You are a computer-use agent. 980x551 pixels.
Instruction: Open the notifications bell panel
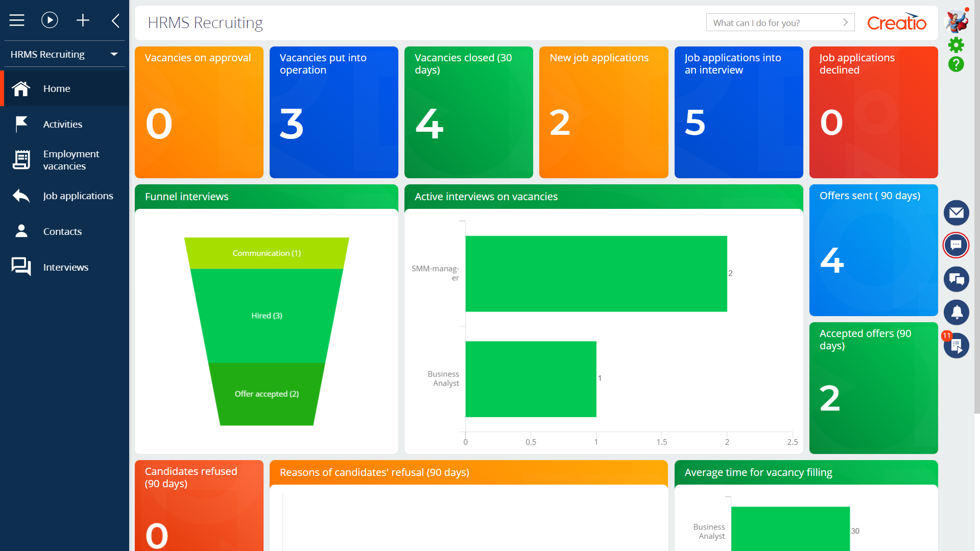coord(956,313)
